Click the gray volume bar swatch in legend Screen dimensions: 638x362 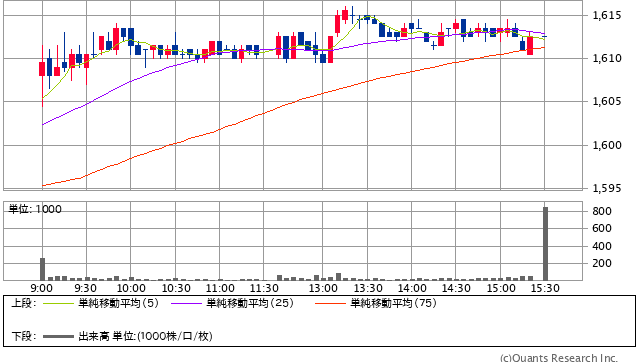[x=58, y=336]
